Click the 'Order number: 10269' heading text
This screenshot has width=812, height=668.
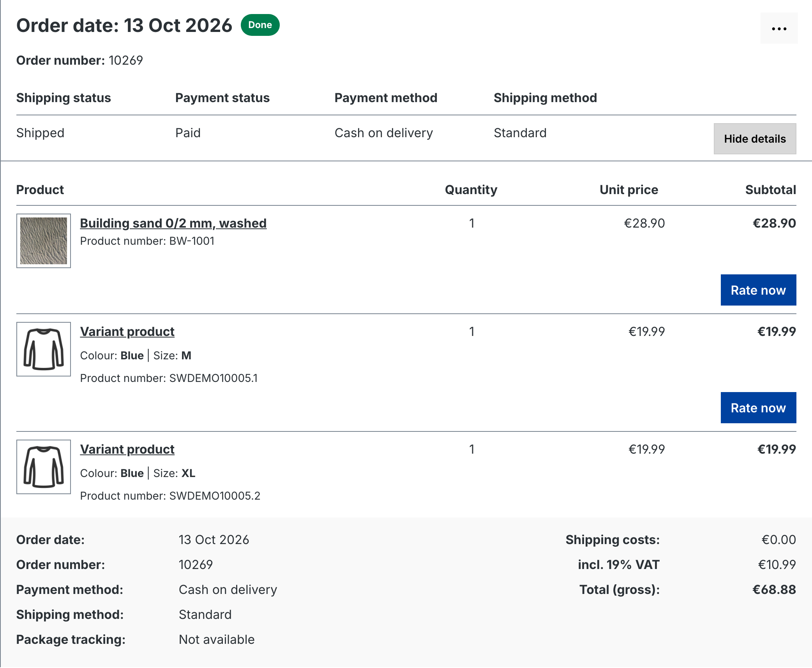[79, 60]
